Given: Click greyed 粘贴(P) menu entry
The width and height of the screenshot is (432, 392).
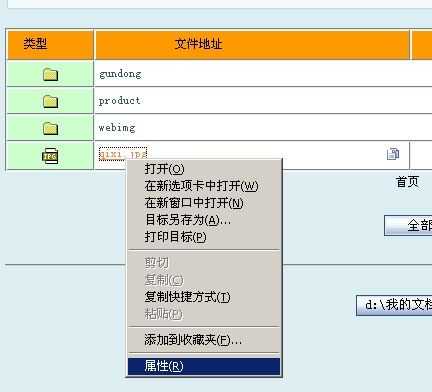Looking at the screenshot, I should point(203,314).
